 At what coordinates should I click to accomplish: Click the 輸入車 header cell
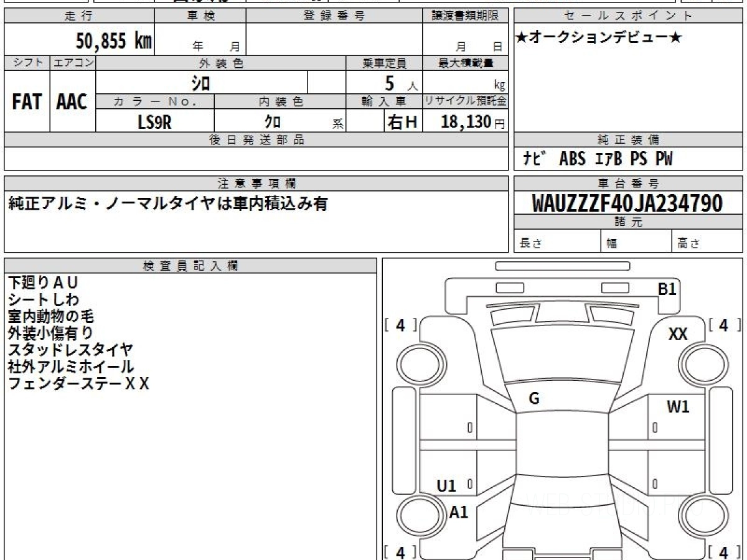pos(384,101)
